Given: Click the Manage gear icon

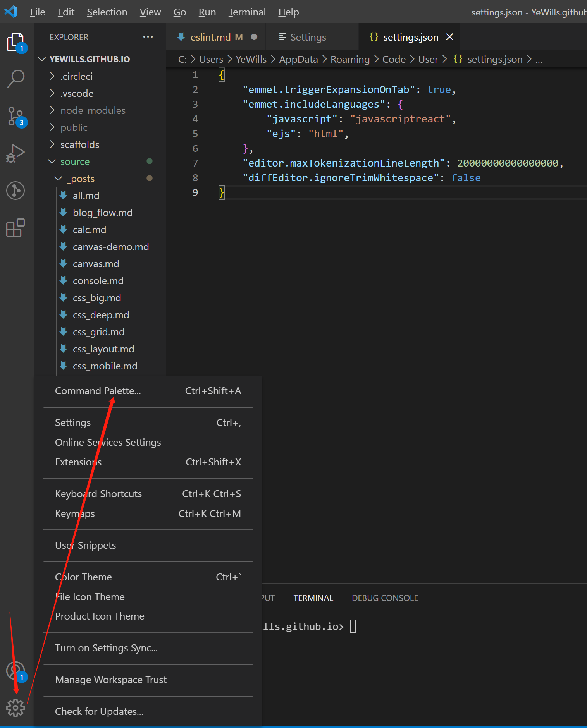Looking at the screenshot, I should (16, 708).
